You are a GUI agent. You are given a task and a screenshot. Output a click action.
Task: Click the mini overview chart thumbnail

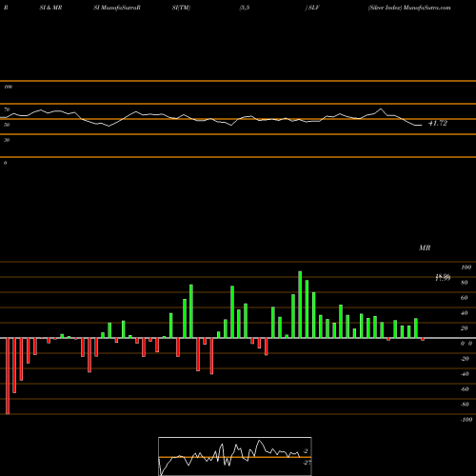(x=235, y=456)
